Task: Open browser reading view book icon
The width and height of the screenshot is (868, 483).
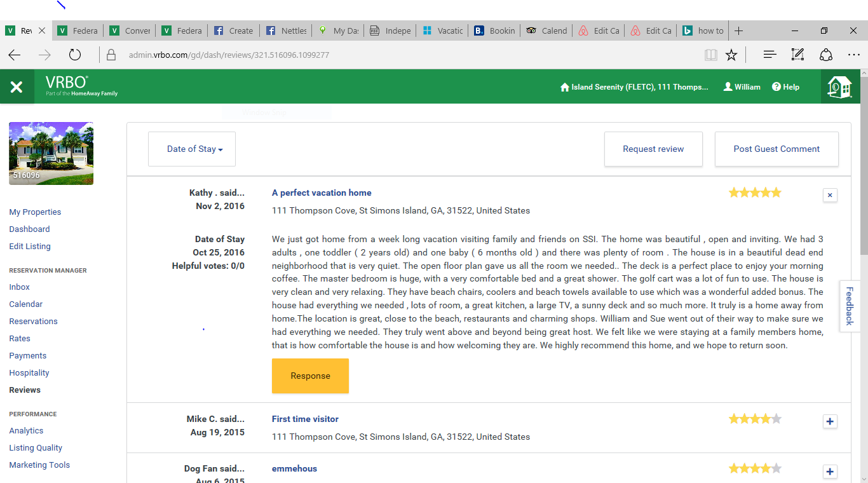Action: point(711,55)
